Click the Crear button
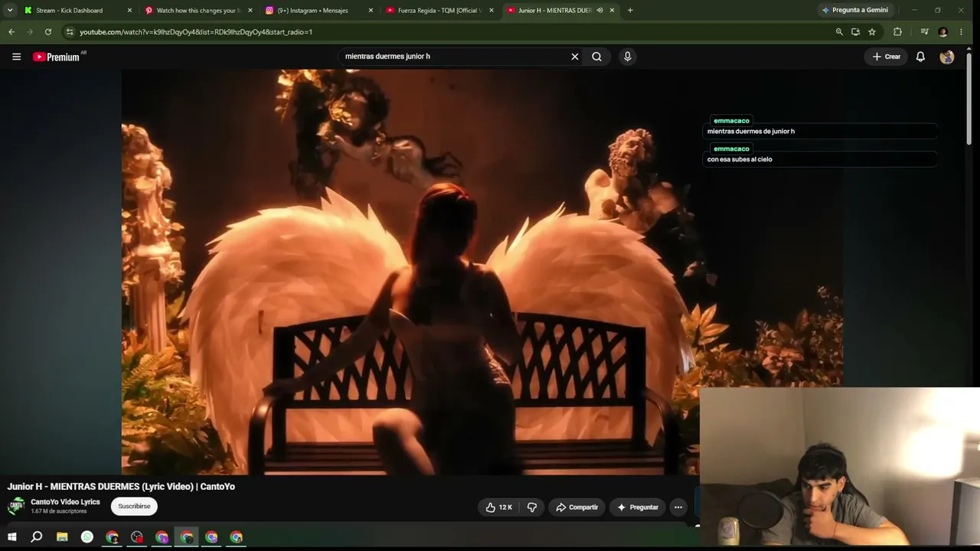The height and width of the screenshot is (551, 980). (887, 57)
